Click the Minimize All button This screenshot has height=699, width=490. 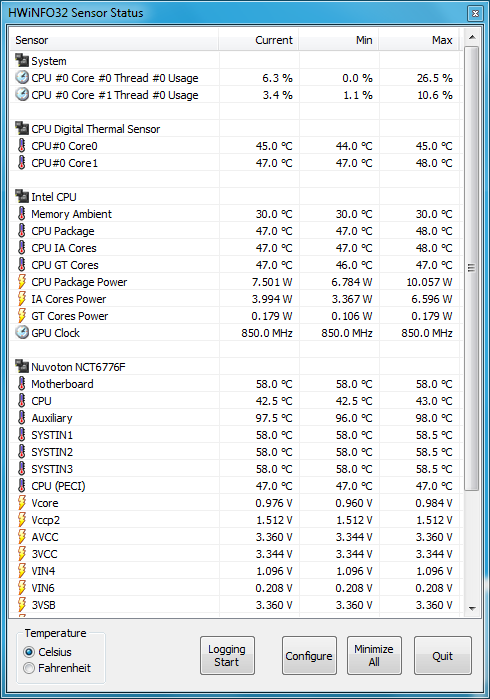click(374, 655)
